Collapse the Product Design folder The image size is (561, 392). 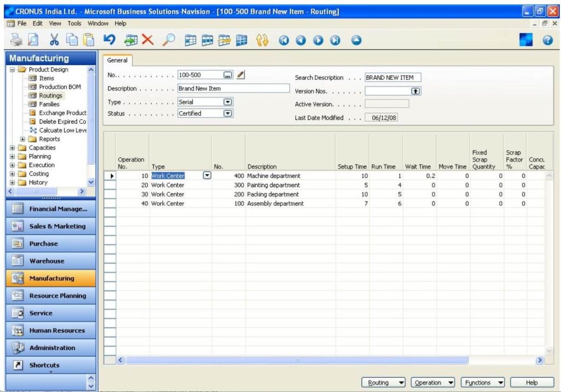(x=12, y=70)
